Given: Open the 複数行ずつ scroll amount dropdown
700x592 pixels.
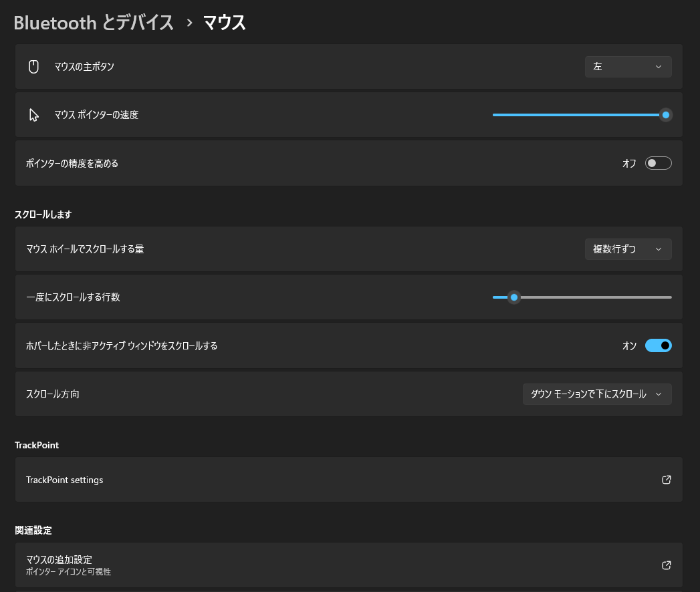Looking at the screenshot, I should coord(628,249).
